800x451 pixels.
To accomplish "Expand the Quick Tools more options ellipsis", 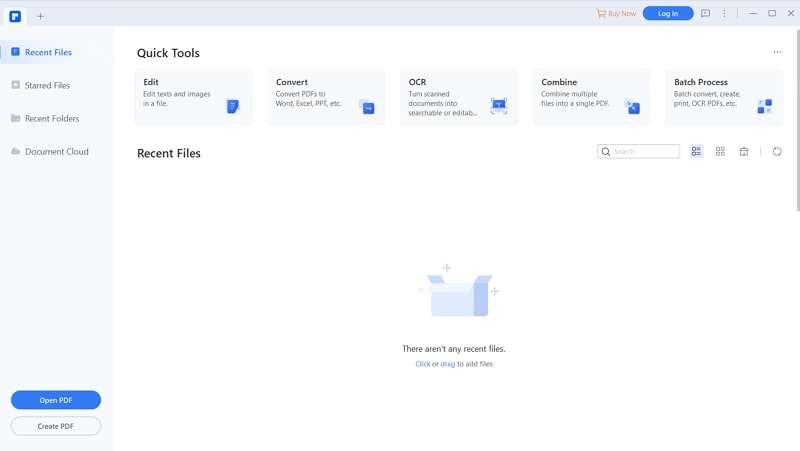I will [777, 52].
